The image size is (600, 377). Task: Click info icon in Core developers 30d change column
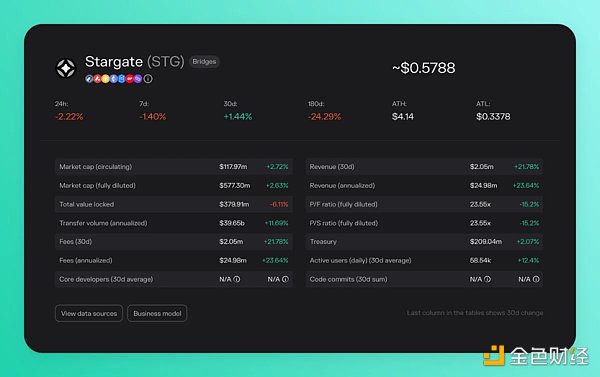(x=285, y=279)
